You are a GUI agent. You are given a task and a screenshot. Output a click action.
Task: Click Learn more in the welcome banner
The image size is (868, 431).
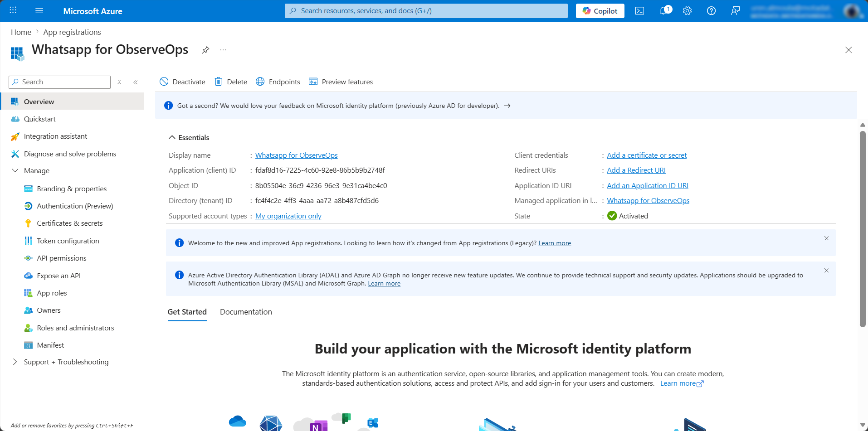[x=555, y=243]
